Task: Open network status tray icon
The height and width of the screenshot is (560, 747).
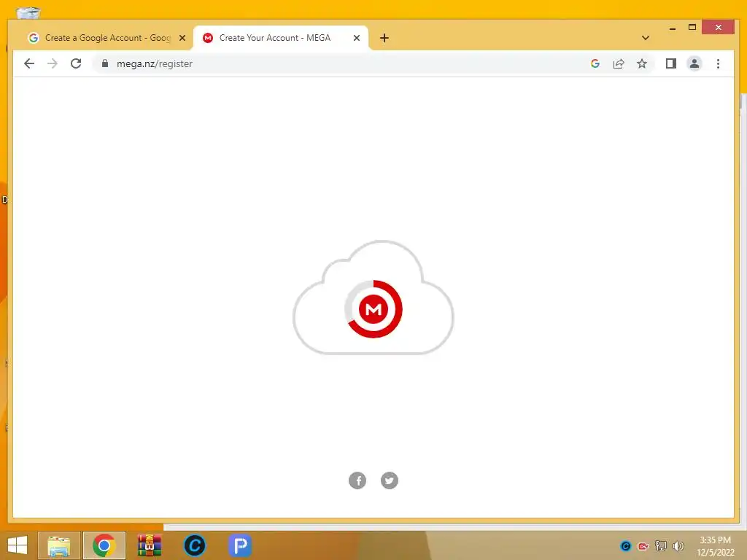Action: pyautogui.click(x=660, y=546)
